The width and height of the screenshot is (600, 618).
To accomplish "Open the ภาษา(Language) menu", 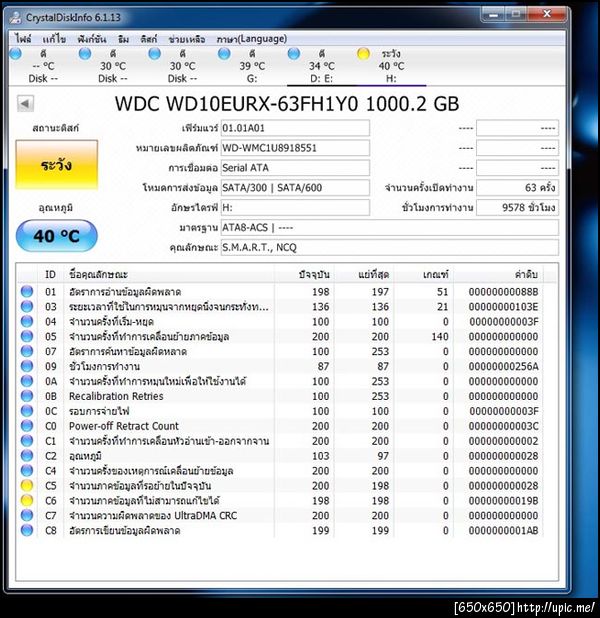I will (x=252, y=39).
